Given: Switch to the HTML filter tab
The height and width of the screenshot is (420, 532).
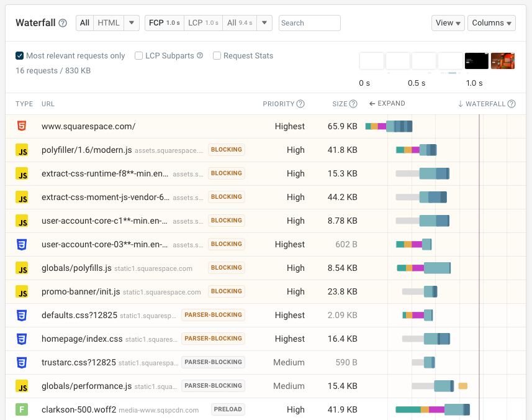Looking at the screenshot, I should [x=109, y=23].
